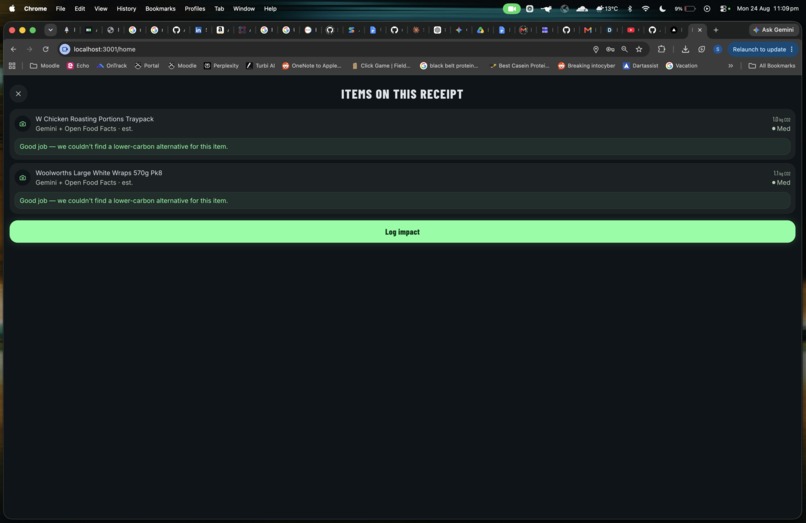Switch to the Gmail tab

pyautogui.click(x=588, y=30)
